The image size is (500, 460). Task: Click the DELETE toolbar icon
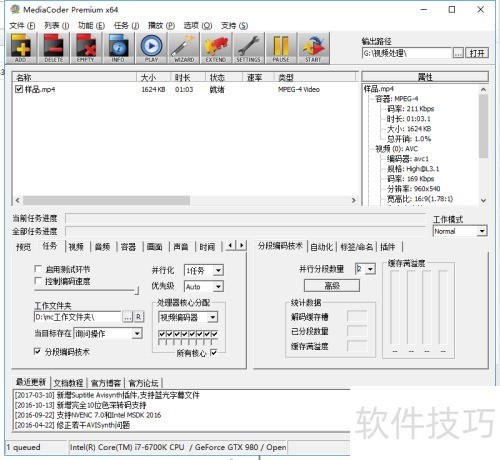pyautogui.click(x=54, y=48)
